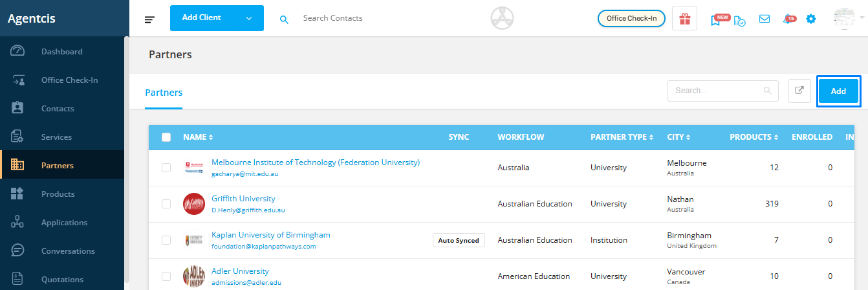Click email D.Henly@griffith.edu.au

click(248, 210)
